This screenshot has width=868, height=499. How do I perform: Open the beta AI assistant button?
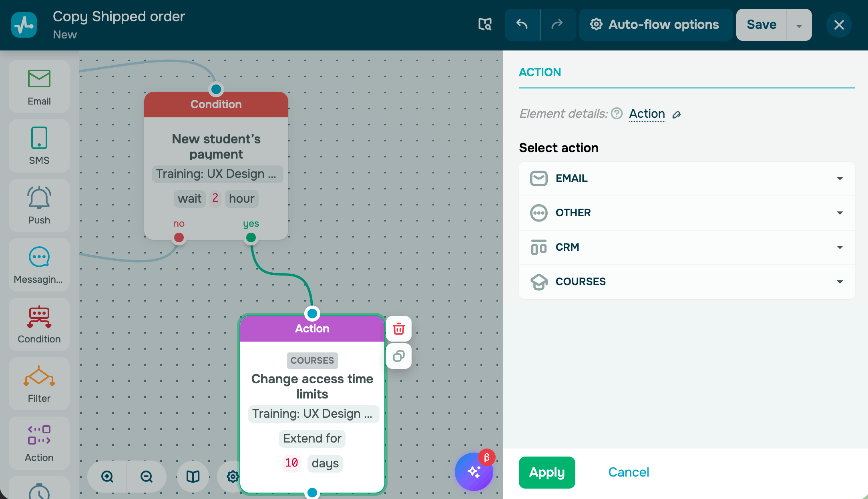[x=474, y=472]
